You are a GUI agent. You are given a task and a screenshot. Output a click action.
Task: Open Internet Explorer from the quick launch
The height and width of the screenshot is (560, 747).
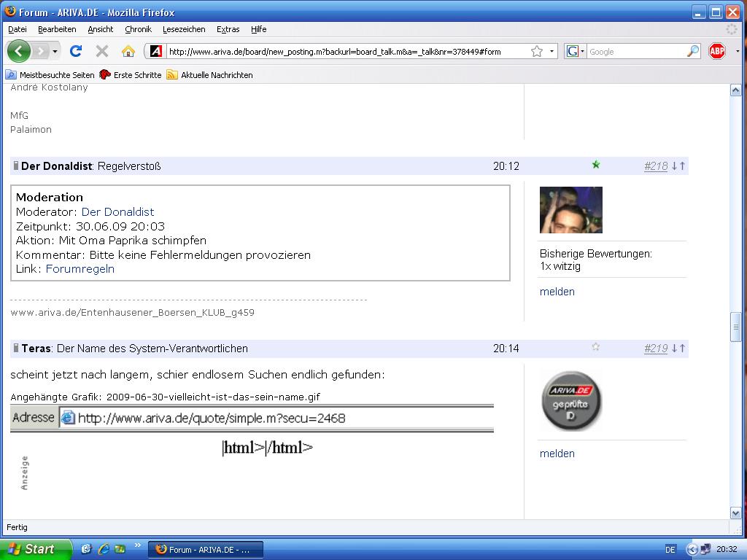[104, 549]
